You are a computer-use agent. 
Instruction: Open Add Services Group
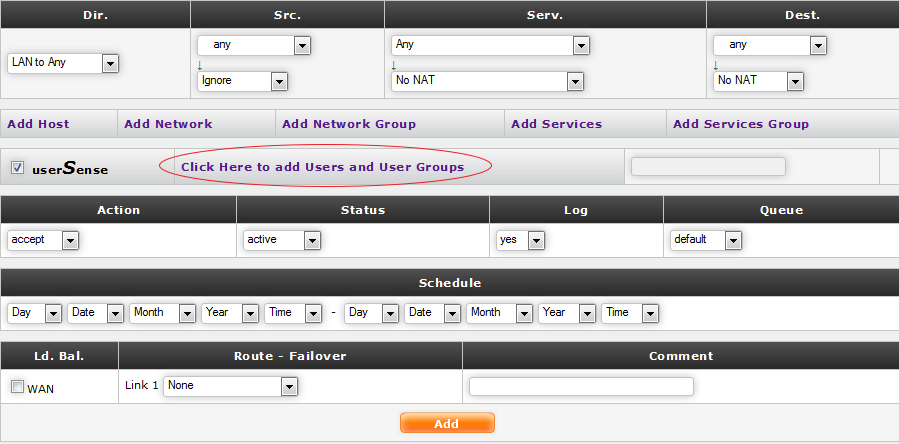coord(741,124)
